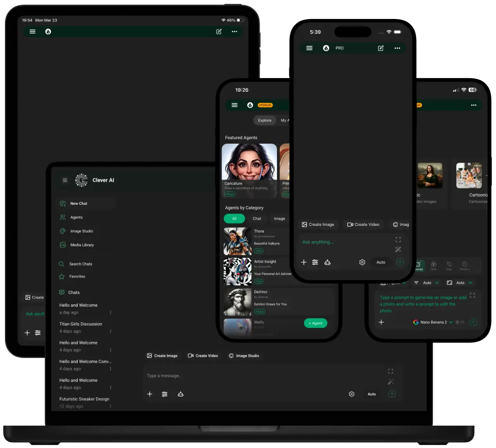
Task: Open the hamburger menu beside Clever AI logo
Action: (x=65, y=180)
